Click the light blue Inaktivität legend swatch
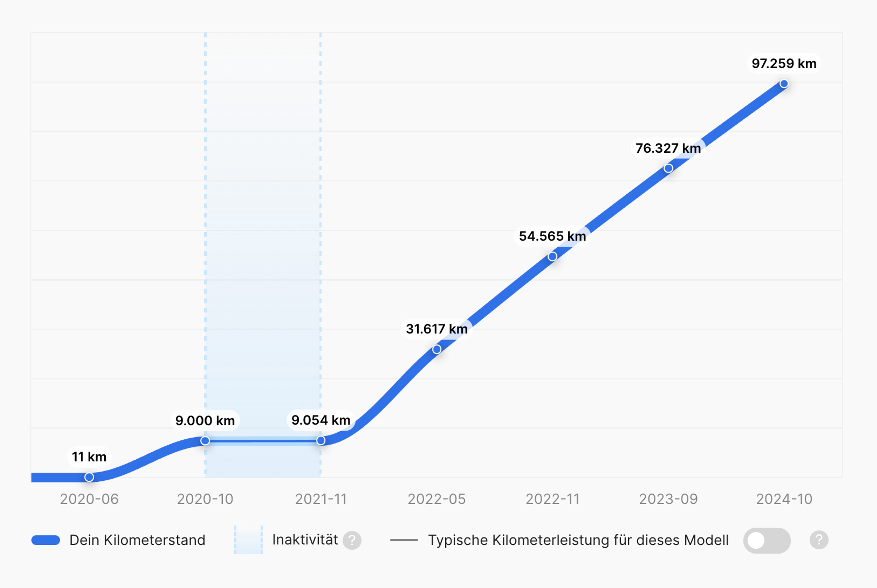The height and width of the screenshot is (588, 877). [x=248, y=540]
